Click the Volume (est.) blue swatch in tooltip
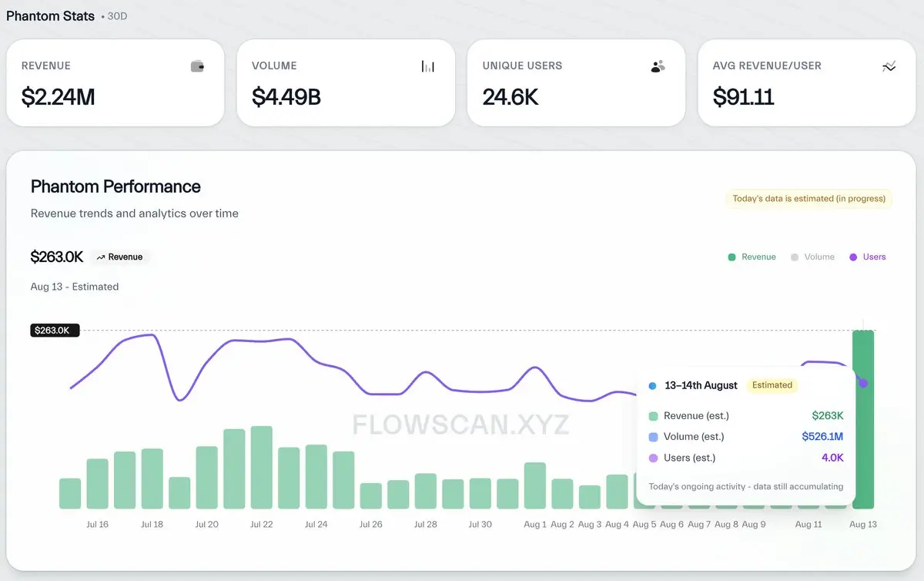This screenshot has height=581, width=924. point(654,437)
